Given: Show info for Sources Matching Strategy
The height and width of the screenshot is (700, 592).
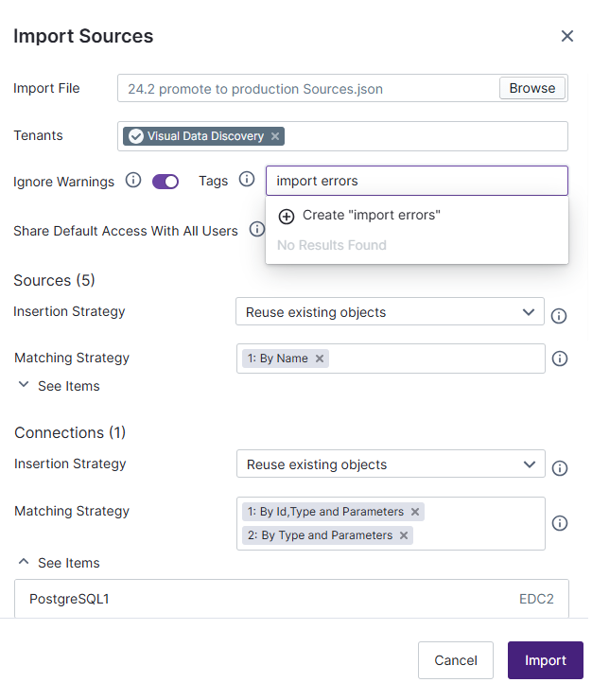Looking at the screenshot, I should point(560,359).
